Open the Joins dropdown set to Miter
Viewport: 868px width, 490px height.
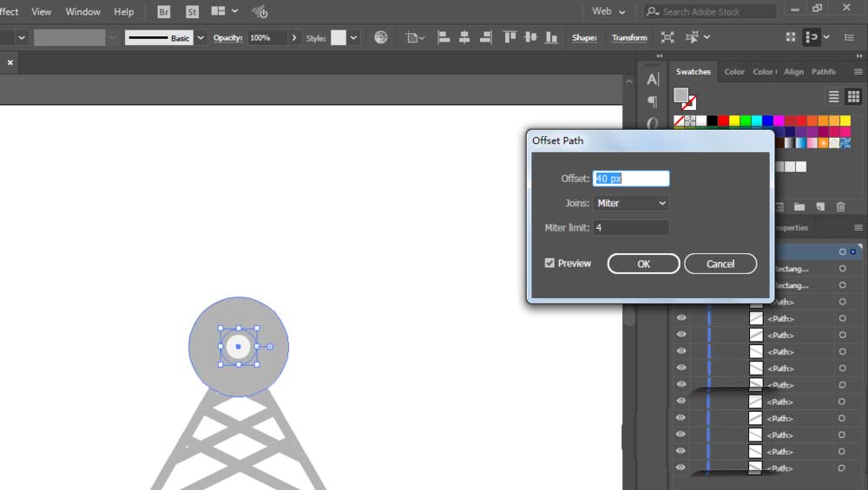[631, 203]
